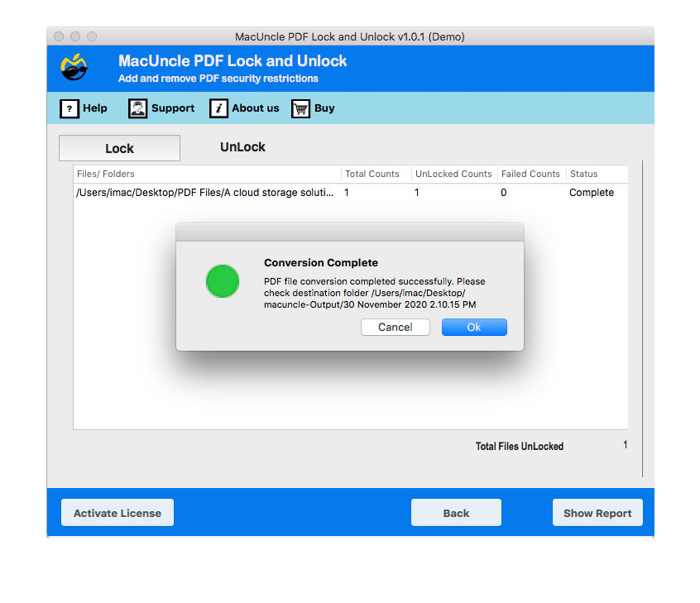Click the Help question mark icon
This screenshot has height=603, width=700.
[x=70, y=108]
